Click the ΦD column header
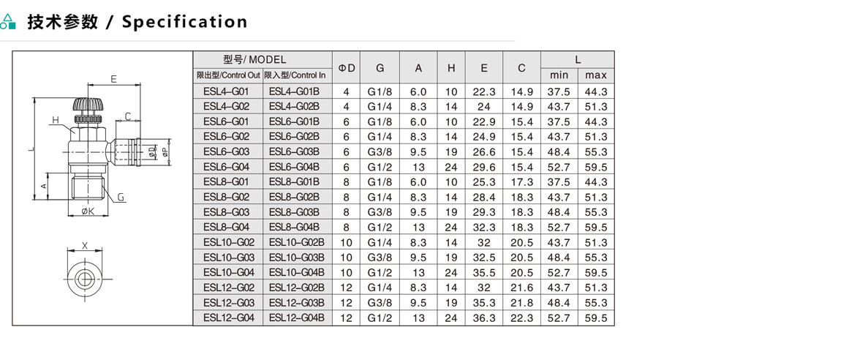The width and height of the screenshot is (868, 338). (347, 68)
